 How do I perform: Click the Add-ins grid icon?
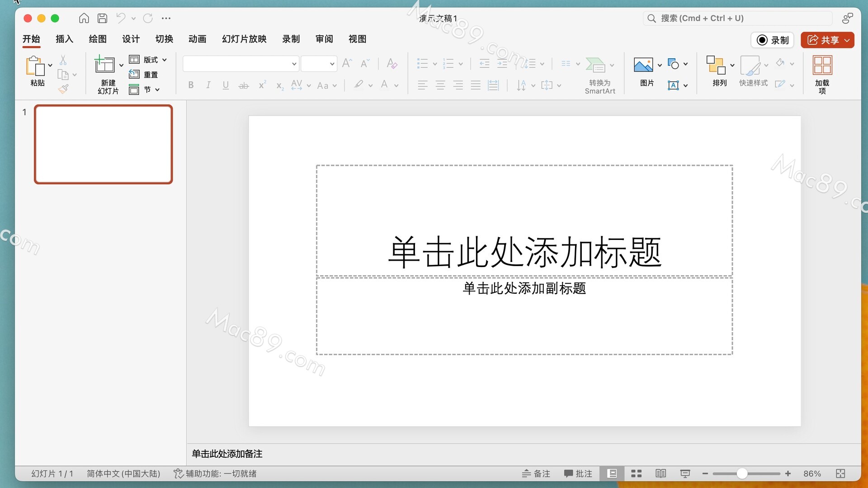click(x=822, y=65)
